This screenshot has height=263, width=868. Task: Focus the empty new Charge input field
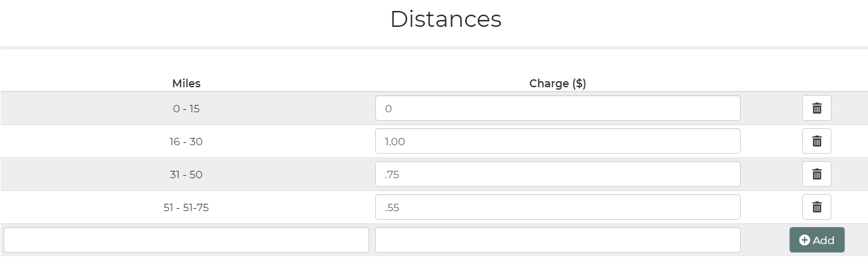point(557,240)
